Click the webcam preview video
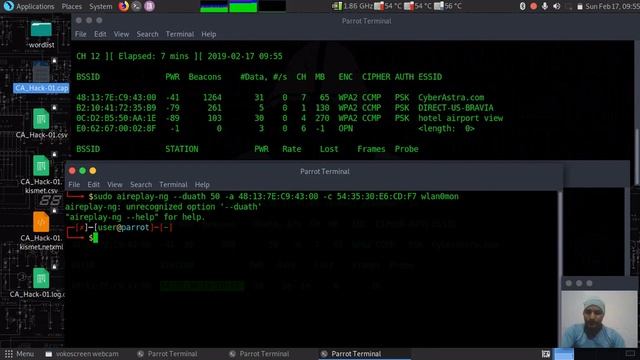The height and width of the screenshot is (360, 640). 599,319
